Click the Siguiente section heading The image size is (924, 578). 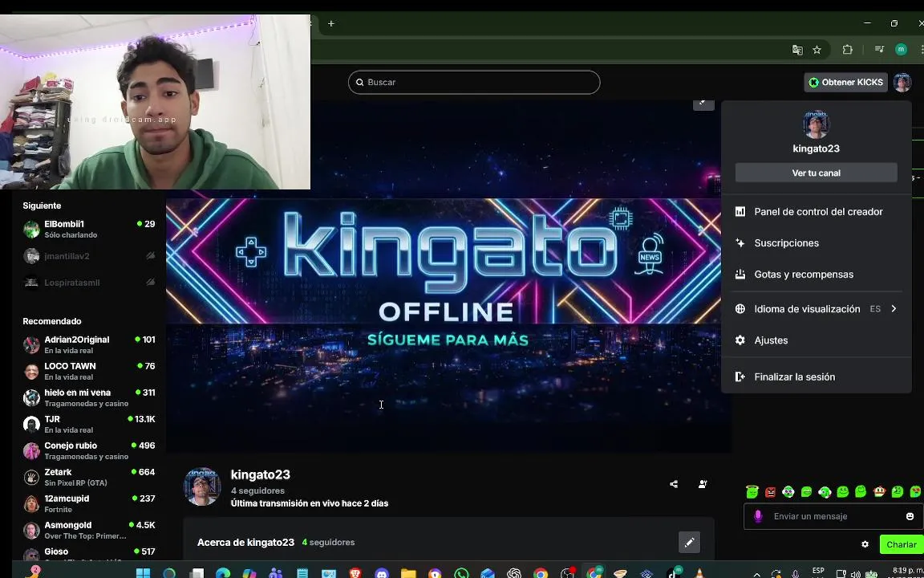tap(42, 206)
